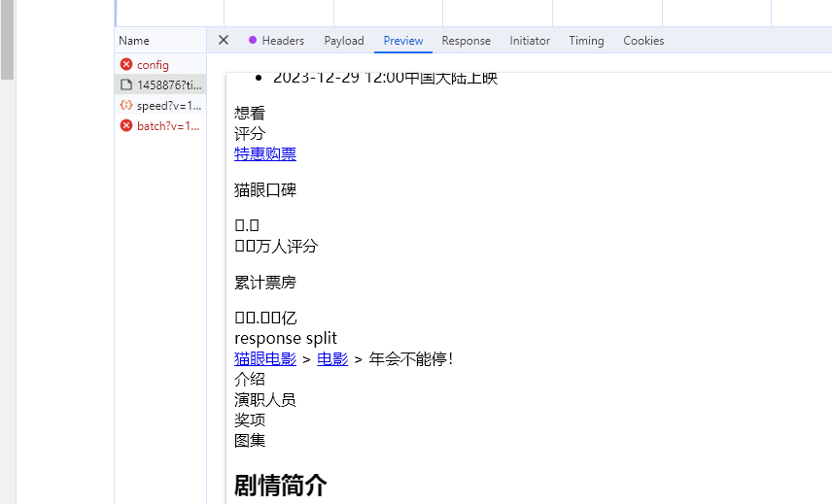Click the document icon beside 1458876
The width and height of the screenshot is (832, 504).
click(x=126, y=84)
